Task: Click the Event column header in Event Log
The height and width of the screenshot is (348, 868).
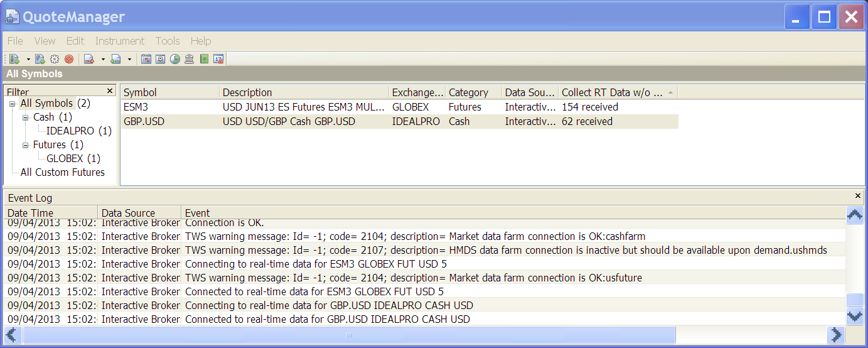Action: (513, 213)
